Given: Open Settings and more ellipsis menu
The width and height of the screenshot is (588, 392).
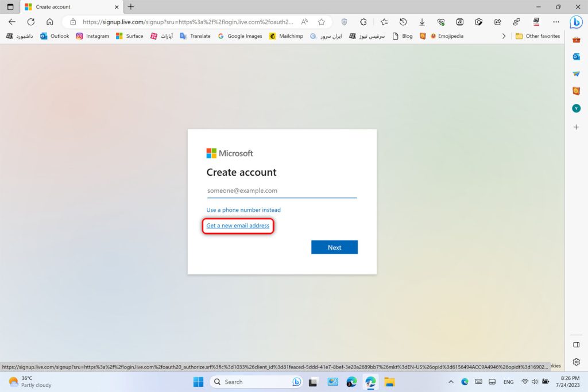Looking at the screenshot, I should pos(556,22).
